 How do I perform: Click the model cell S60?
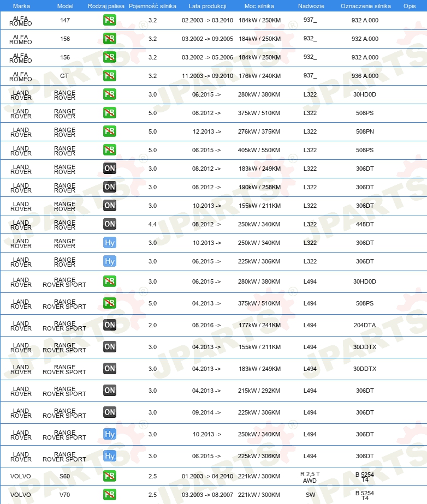click(x=64, y=476)
